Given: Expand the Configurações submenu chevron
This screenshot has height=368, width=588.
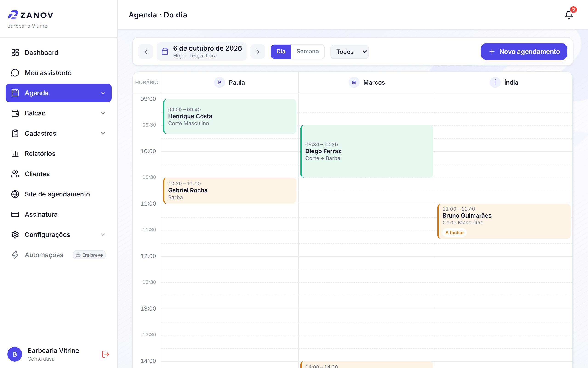Looking at the screenshot, I should [x=103, y=235].
